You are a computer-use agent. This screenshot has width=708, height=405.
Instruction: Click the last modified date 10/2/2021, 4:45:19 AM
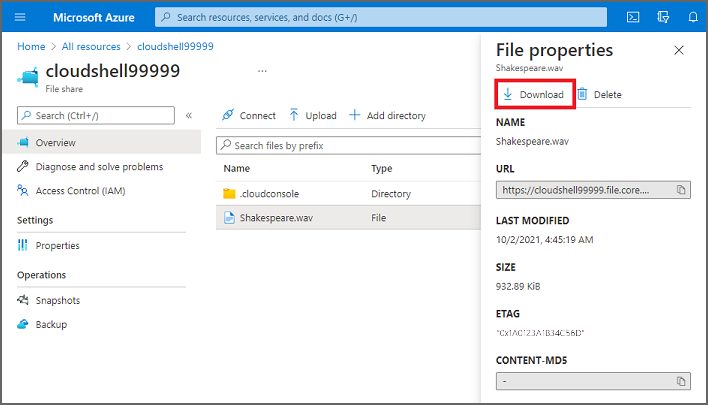545,240
